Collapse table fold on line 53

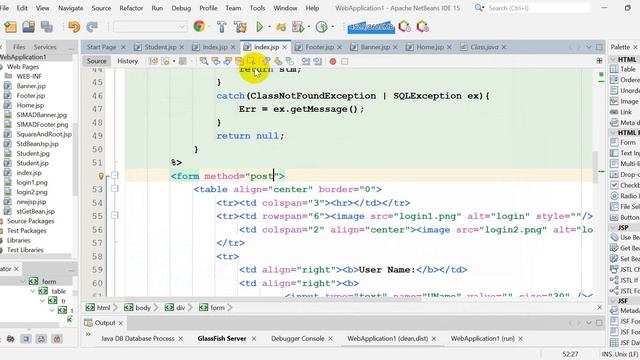pyautogui.click(x=115, y=189)
